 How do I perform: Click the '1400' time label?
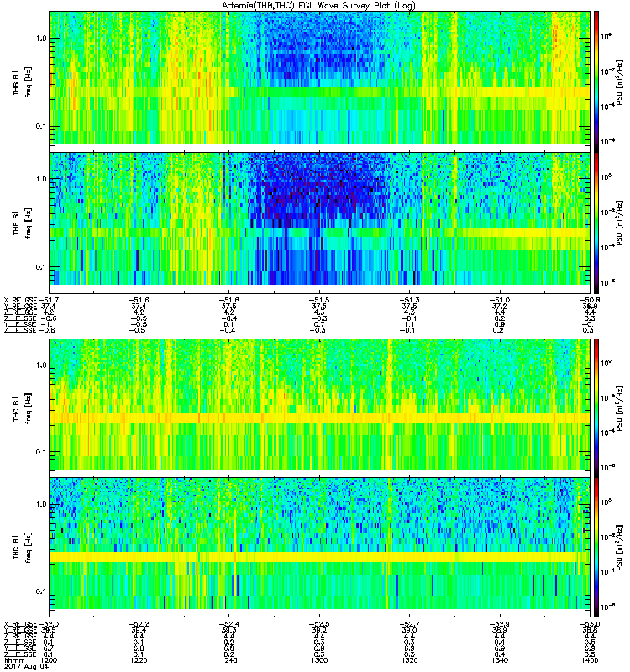590,660
